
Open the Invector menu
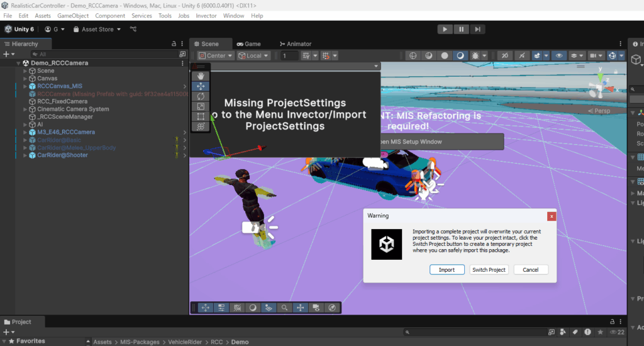205,15
